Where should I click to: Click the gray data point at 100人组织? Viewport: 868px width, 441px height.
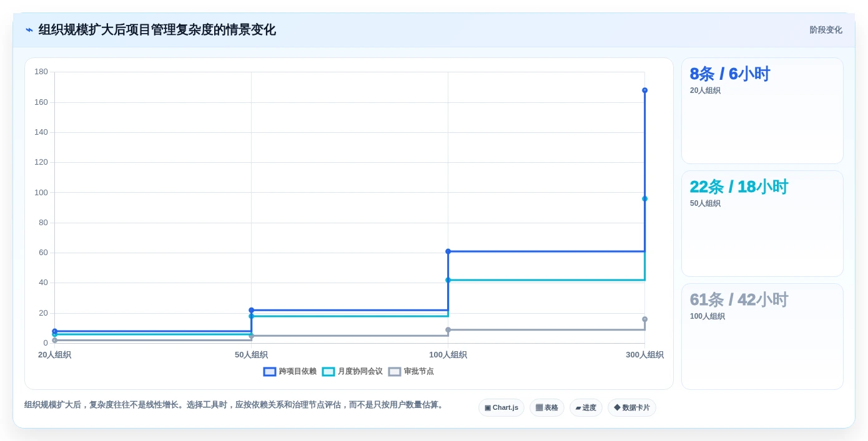(448, 330)
